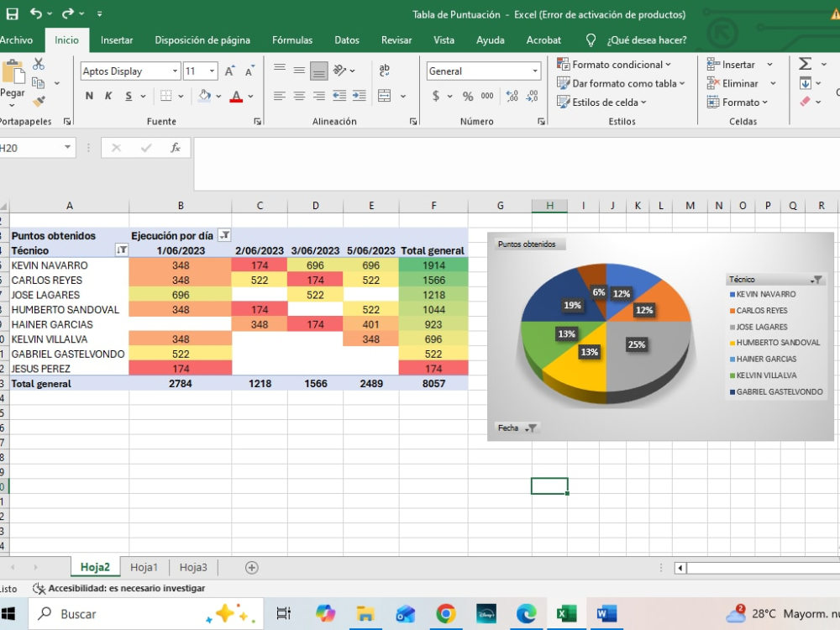This screenshot has width=840, height=630.
Task: Redo the last action
Action: (x=68, y=13)
